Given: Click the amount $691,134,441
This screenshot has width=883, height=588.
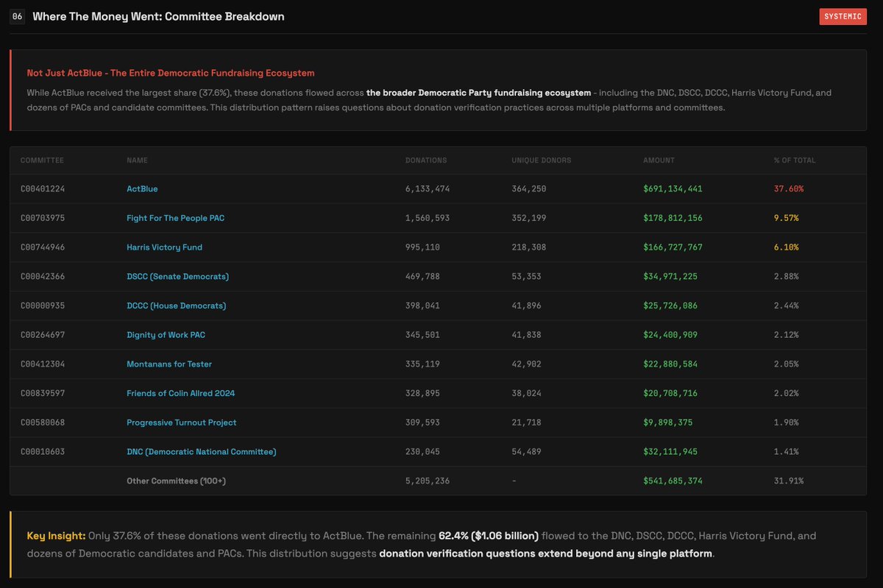Looking at the screenshot, I should 673,189.
